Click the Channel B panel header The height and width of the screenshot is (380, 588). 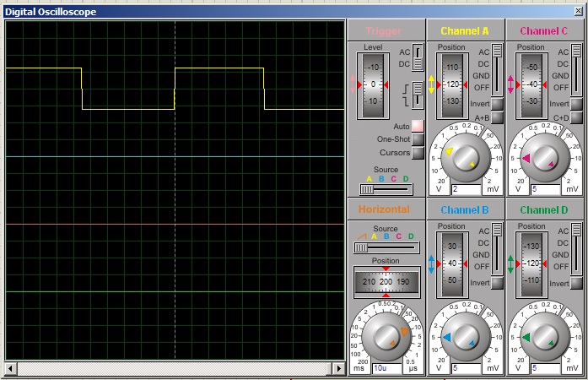pyautogui.click(x=465, y=210)
